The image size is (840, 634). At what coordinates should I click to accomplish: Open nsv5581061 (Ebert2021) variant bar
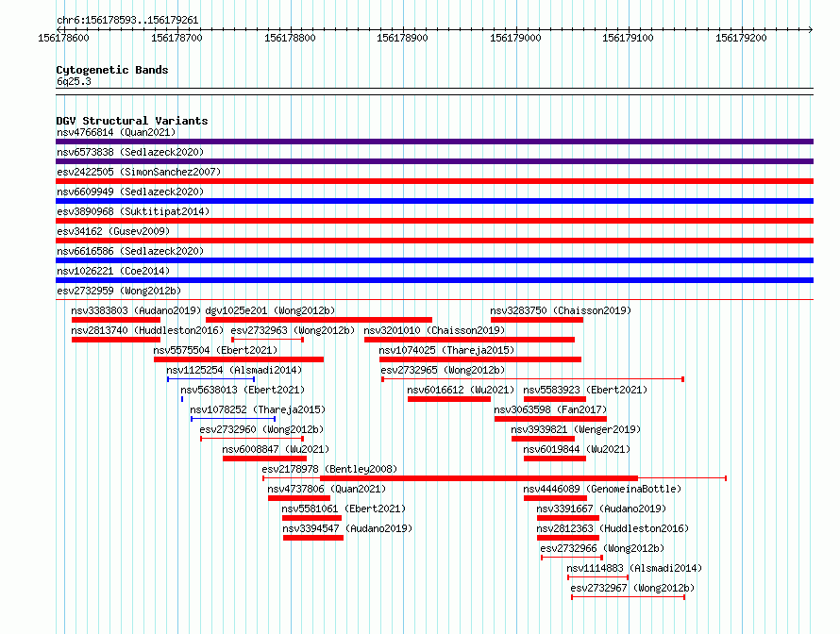pos(311,518)
